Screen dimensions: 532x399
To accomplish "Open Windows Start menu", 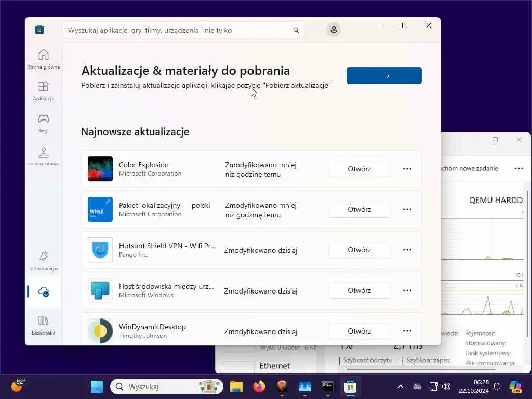I will coord(97,387).
